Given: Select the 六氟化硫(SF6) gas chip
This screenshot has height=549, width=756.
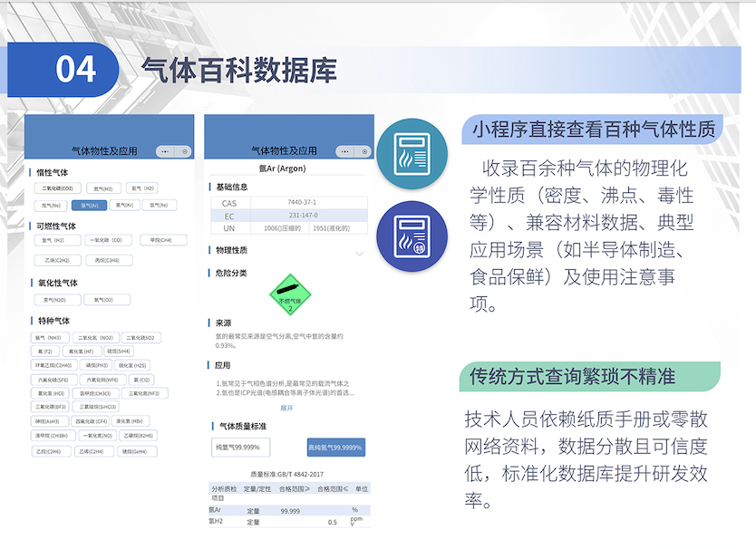Looking at the screenshot, I should tap(53, 380).
